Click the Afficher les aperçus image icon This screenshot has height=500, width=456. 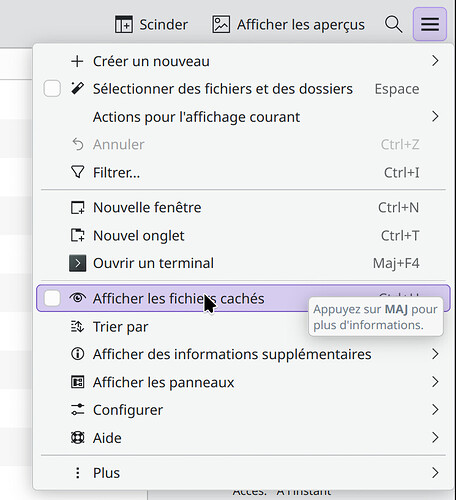(x=221, y=24)
